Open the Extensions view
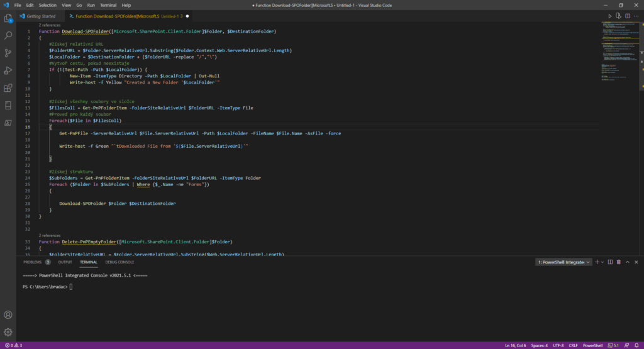Image resolution: width=644 pixels, height=349 pixels. coord(8,88)
